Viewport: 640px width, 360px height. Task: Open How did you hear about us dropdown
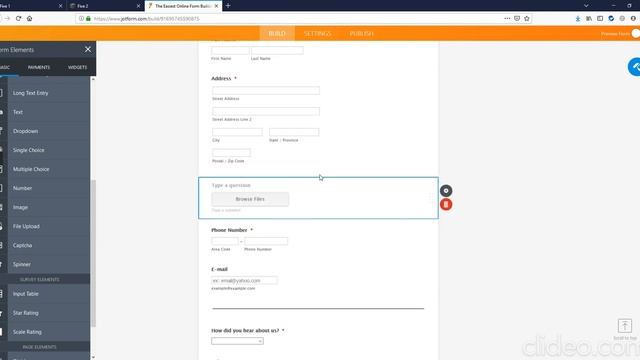[237, 341]
